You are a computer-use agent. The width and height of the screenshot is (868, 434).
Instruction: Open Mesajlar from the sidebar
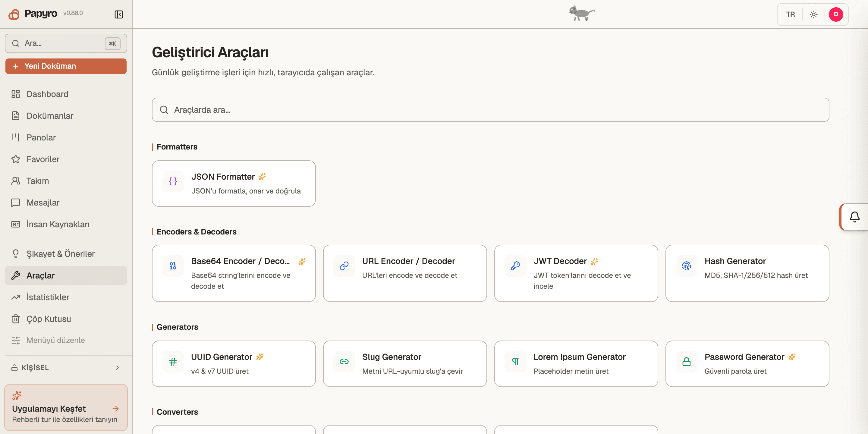[66, 203]
